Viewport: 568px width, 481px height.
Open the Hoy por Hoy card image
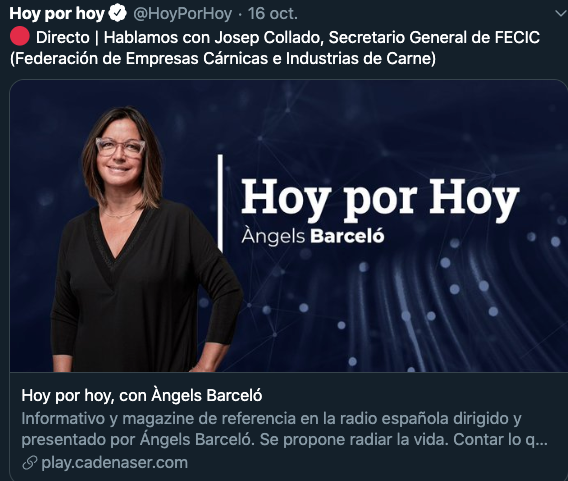click(288, 226)
